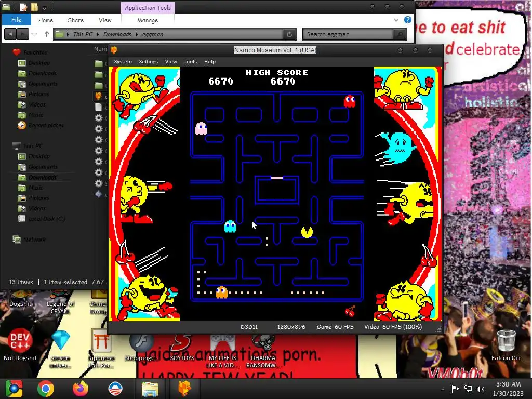Open Downloads under Favorites

[x=43, y=73]
